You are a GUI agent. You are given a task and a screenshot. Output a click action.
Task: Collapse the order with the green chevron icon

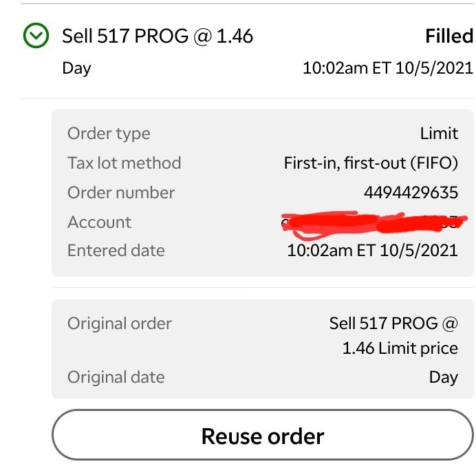point(36,36)
